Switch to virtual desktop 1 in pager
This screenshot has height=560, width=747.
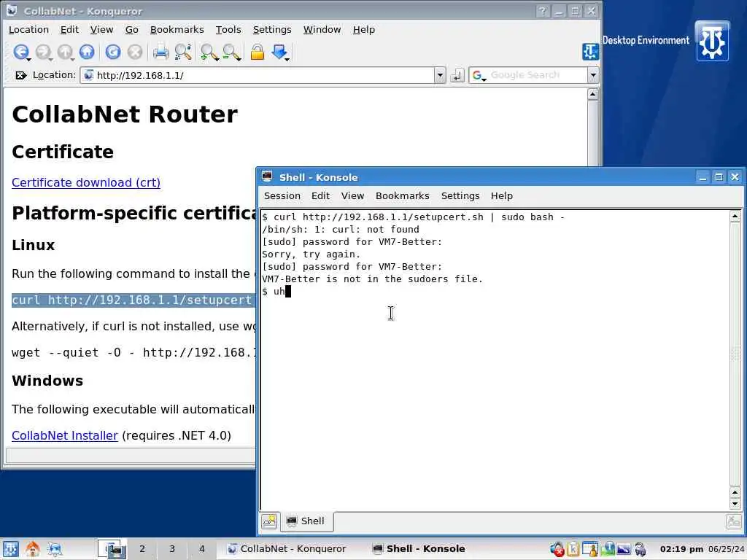tap(112, 548)
